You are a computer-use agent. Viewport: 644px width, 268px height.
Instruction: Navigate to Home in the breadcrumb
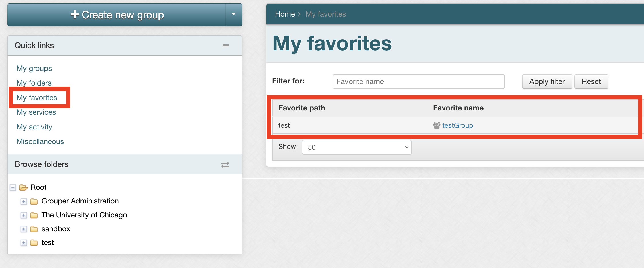(x=285, y=14)
